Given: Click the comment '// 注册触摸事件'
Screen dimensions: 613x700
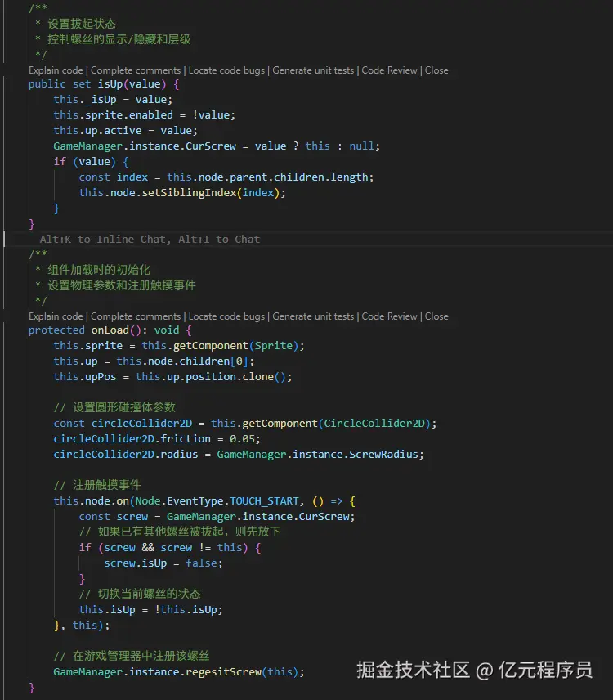Looking at the screenshot, I should point(97,485).
